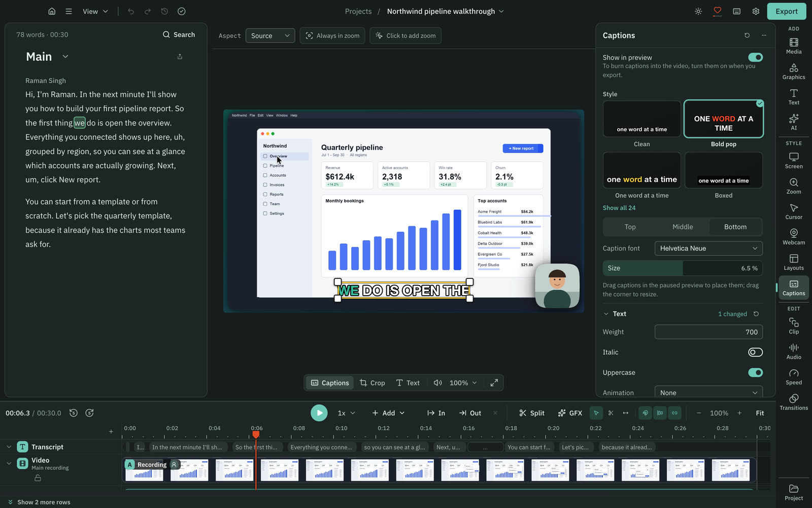Image resolution: width=812 pixels, height=508 pixels.
Task: Collapse the Text section chevron
Action: pos(606,314)
